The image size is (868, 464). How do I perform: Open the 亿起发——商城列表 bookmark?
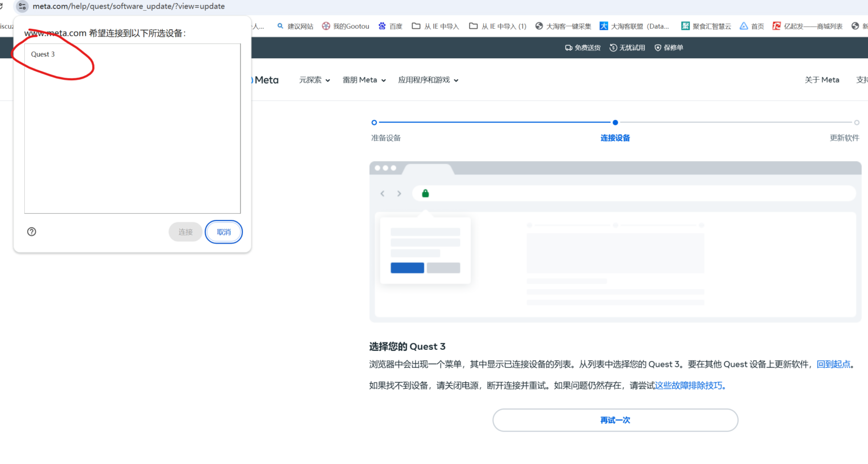(x=808, y=26)
